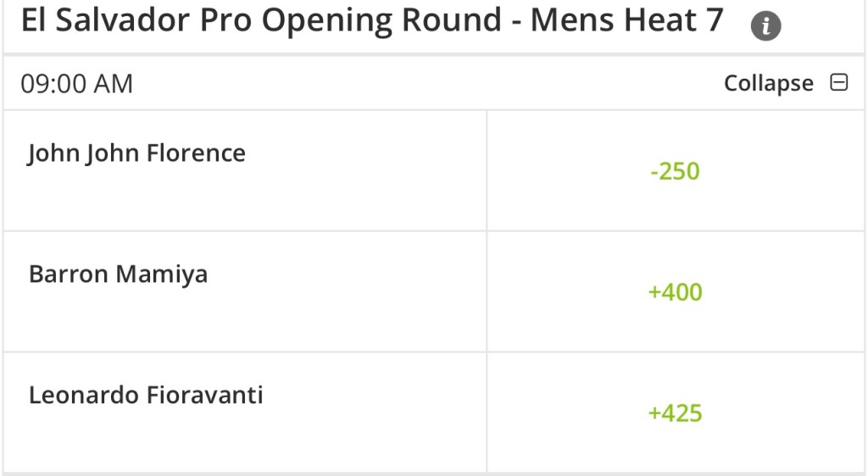Select the "Mens Heat 7" heading text

pos(627,21)
